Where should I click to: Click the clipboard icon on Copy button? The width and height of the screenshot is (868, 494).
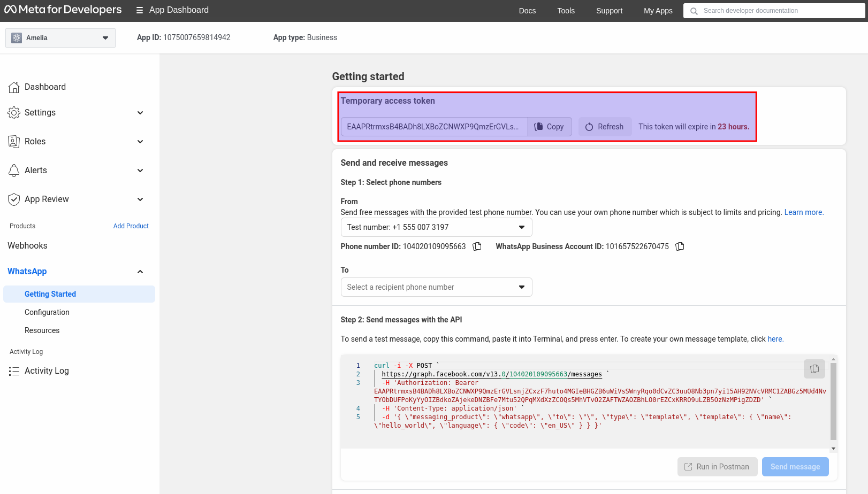tap(539, 127)
